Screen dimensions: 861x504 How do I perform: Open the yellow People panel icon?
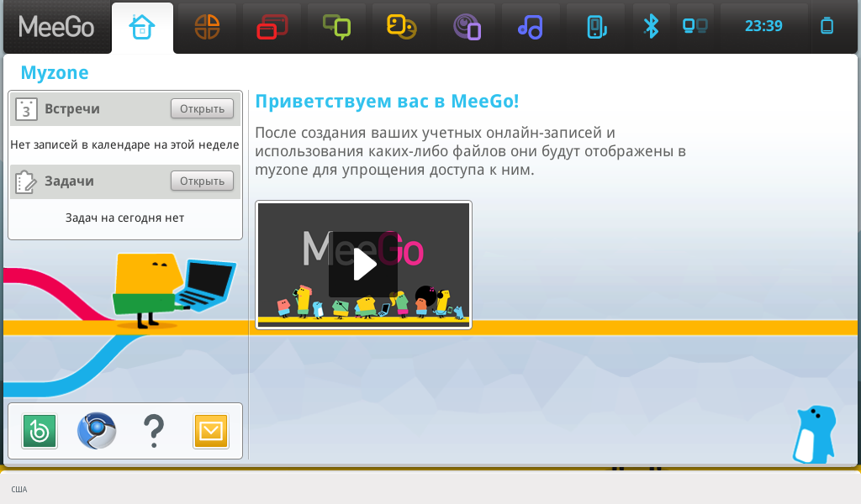401,27
